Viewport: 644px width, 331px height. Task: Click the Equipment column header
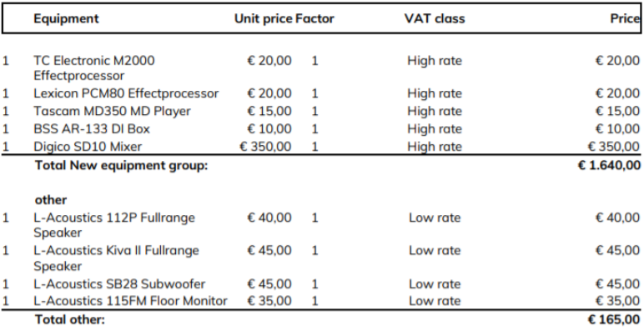pyautogui.click(x=66, y=18)
